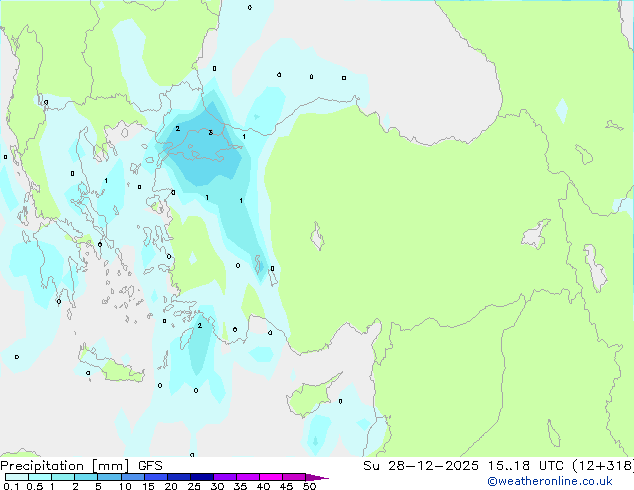This screenshot has width=634, height=490.
Task: Click the date "Su 28-12-2025" text
Action: point(421,466)
